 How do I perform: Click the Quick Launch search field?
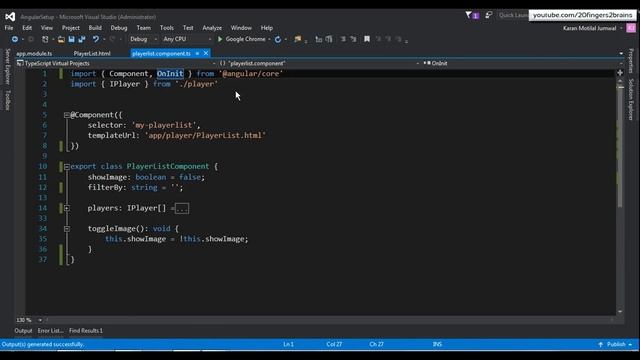click(513, 15)
